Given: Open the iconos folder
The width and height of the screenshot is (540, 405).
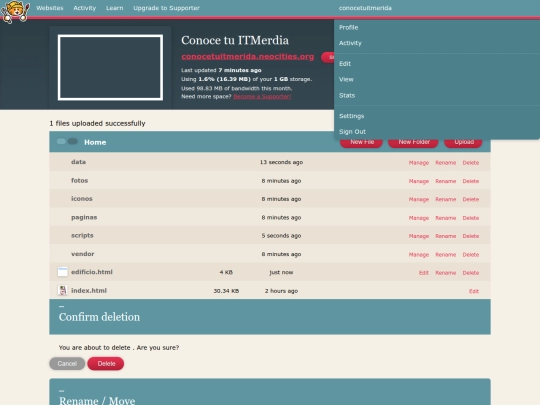Looking at the screenshot, I should (x=82, y=199).
